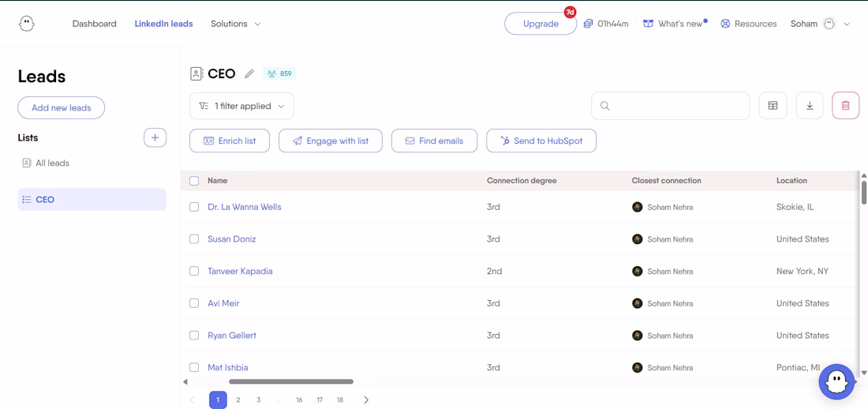Click Soham Nehra avatar in Avi Meir row

pyautogui.click(x=637, y=303)
